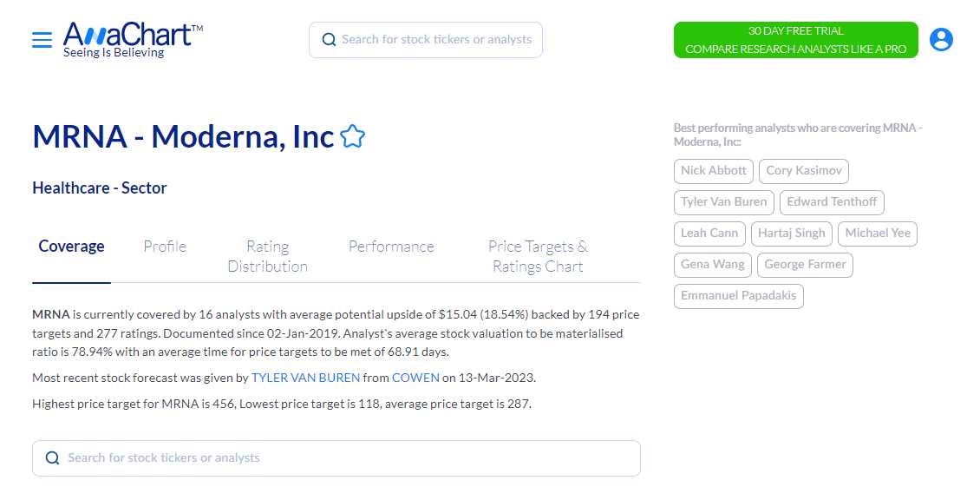Start the 30 day free trial
This screenshot has width=980, height=487.
795,40
